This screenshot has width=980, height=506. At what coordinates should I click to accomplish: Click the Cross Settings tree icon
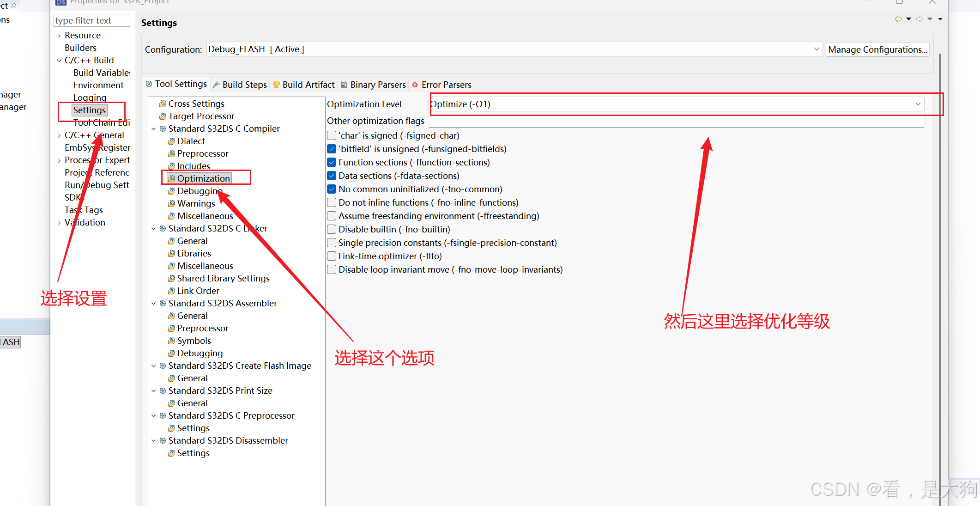point(163,104)
